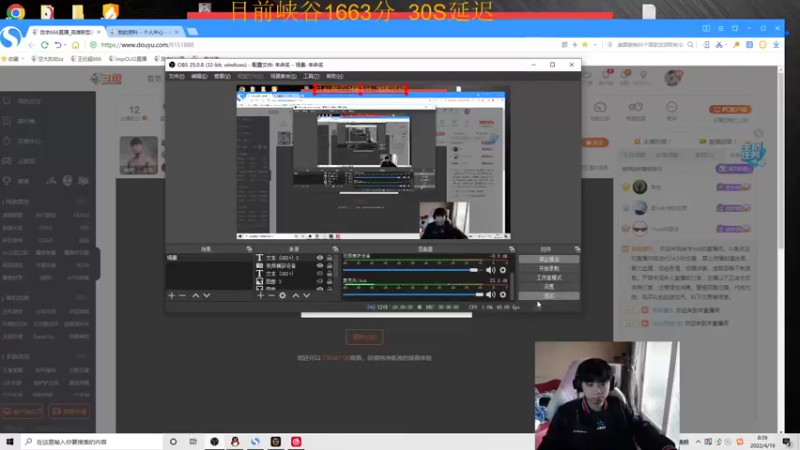Image resolution: width=800 pixels, height=450 pixels.
Task: Open OBS 场景集合(S) menu
Action: click(x=283, y=76)
